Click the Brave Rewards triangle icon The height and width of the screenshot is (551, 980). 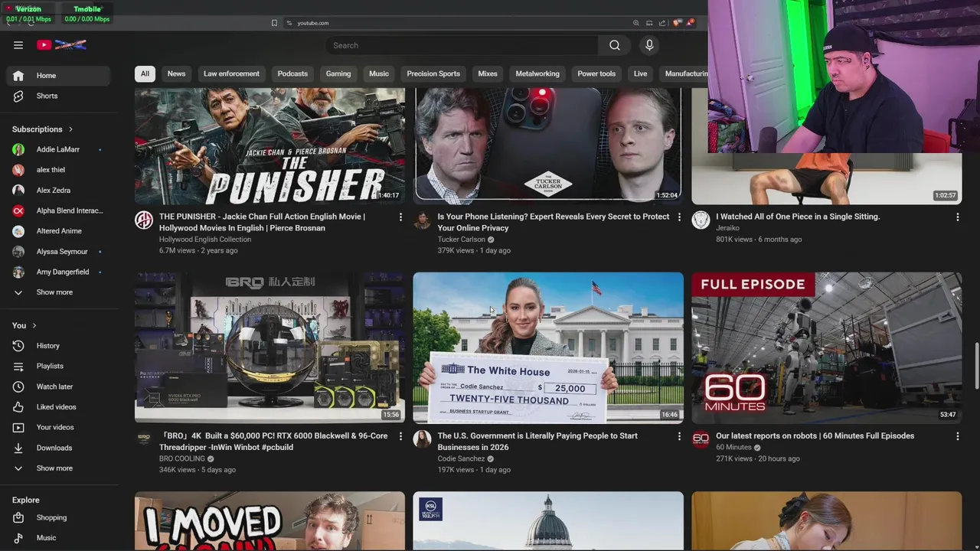click(x=690, y=23)
